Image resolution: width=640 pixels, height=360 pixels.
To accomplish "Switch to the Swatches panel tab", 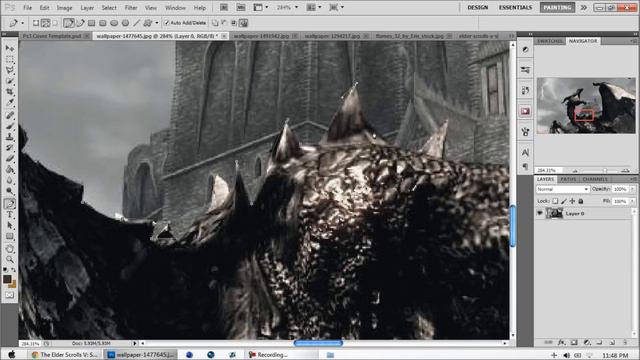I will [550, 41].
